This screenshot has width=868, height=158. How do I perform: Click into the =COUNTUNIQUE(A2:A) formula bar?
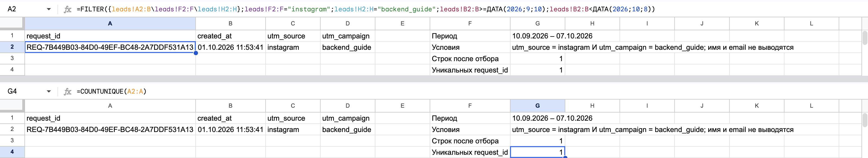pos(111,91)
